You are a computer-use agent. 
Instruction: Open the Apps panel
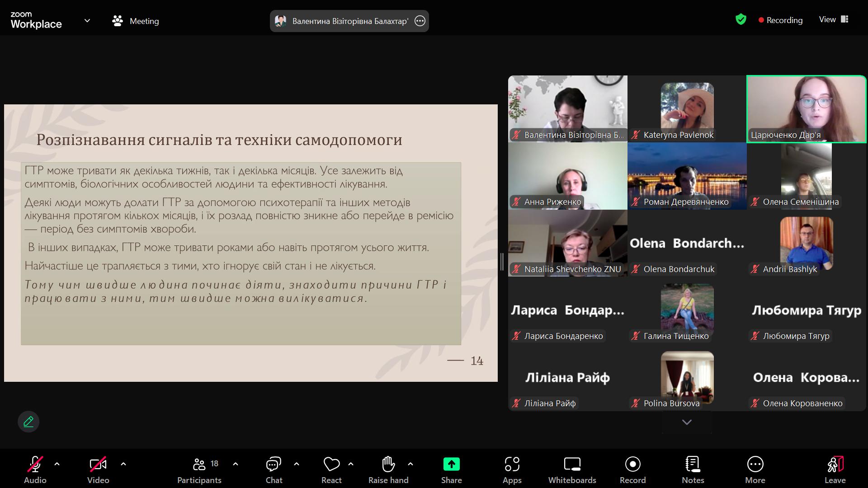point(512,470)
